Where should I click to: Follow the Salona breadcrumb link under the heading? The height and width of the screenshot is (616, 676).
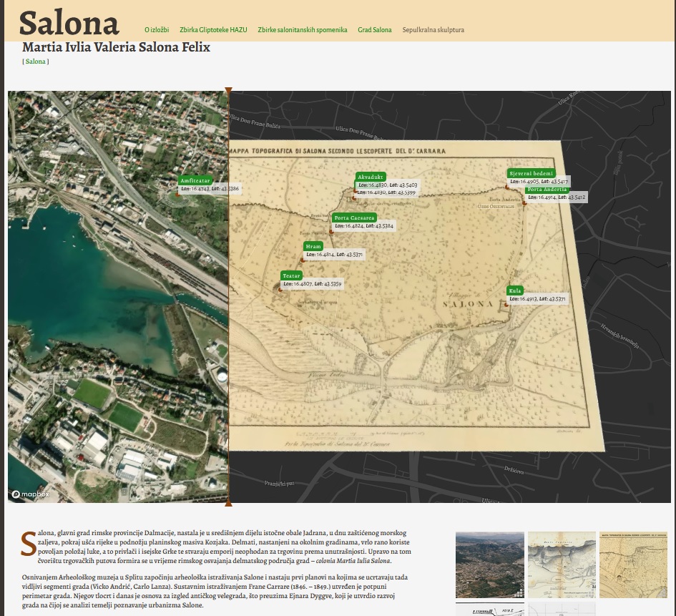[35, 62]
